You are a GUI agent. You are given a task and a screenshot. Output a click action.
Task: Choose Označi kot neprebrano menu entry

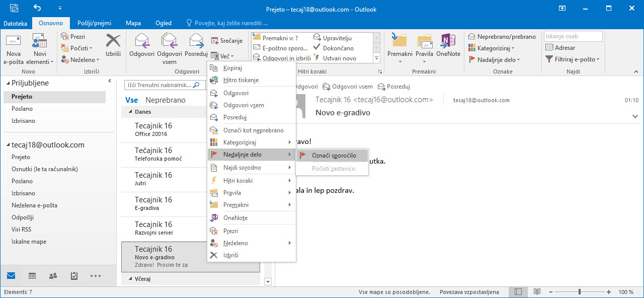click(252, 130)
